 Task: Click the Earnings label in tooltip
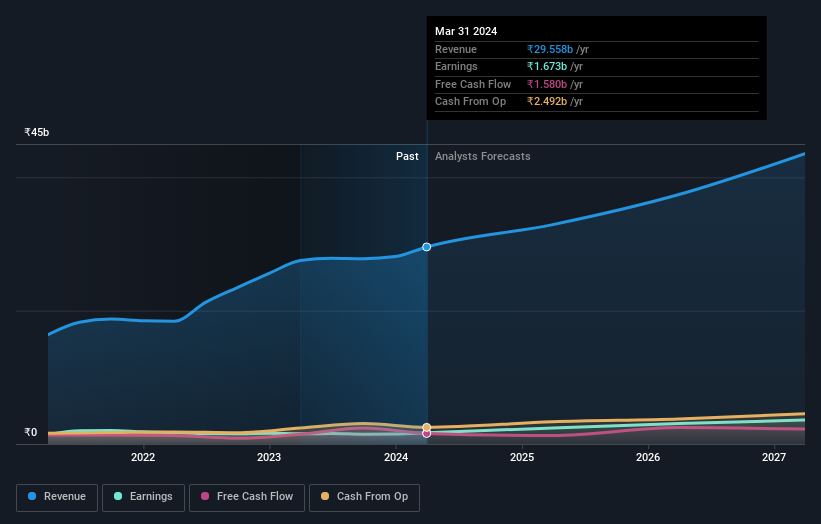(457, 66)
